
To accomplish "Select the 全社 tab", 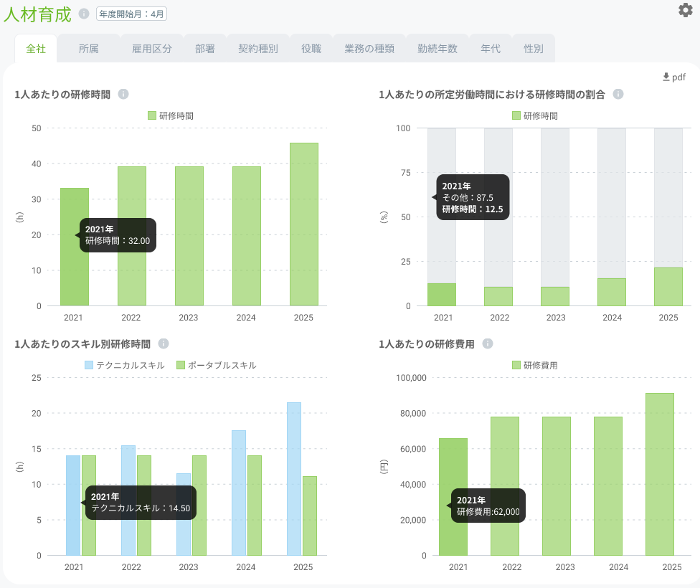I will coord(36,49).
